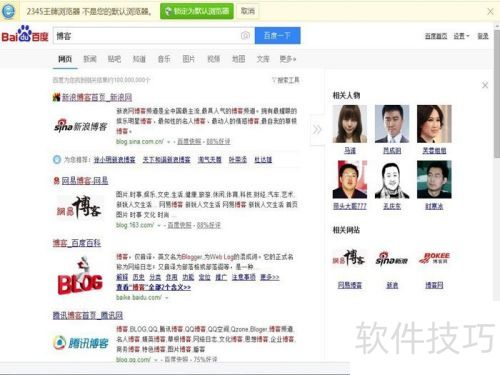Click the Tencent blog logo image
500x375 pixels.
coord(81,342)
